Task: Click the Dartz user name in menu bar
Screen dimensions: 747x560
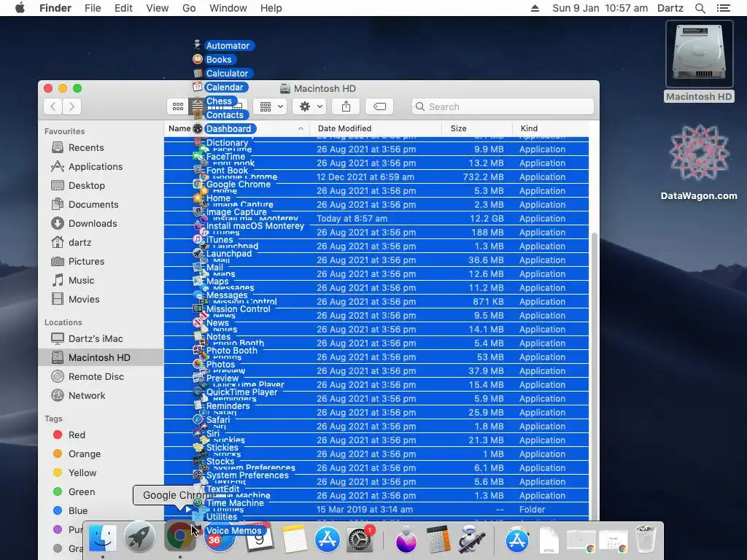Action: pos(670,8)
